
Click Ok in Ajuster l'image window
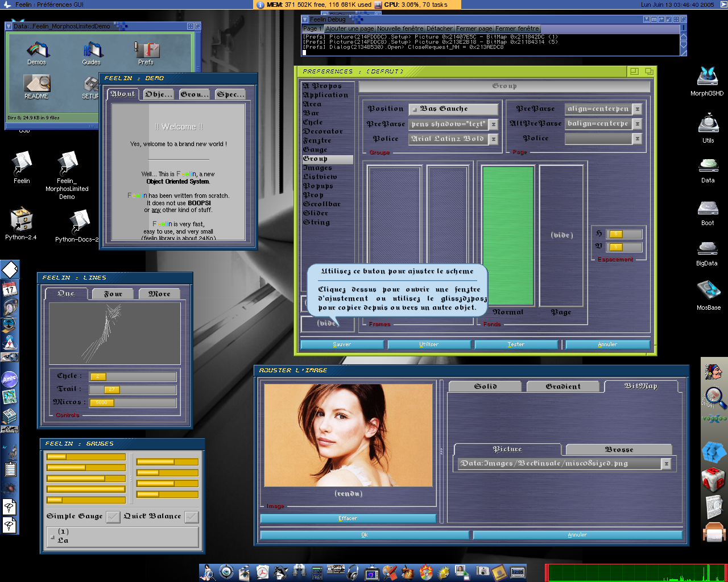365,535
